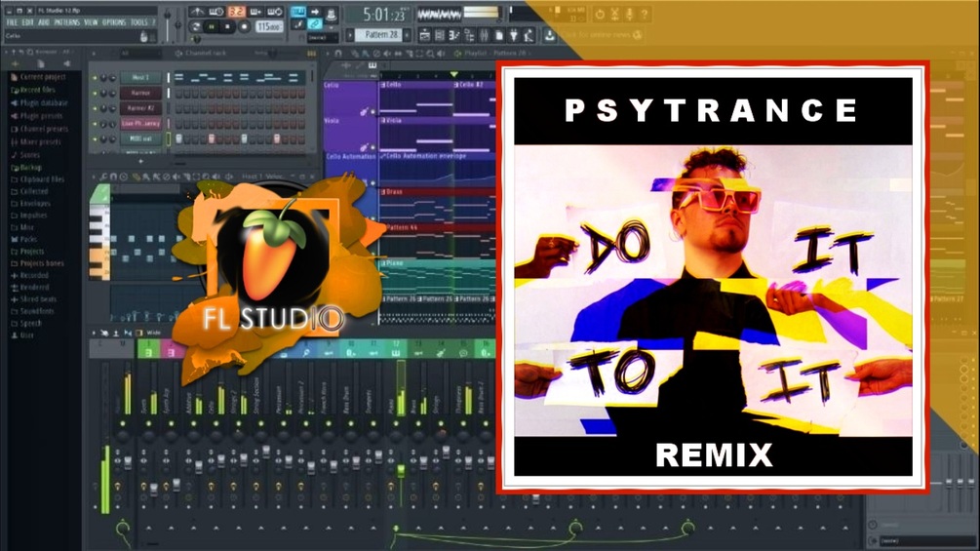Screen dimensions: 980x551
Task: Select the MIDI out channel button
Action: pyautogui.click(x=140, y=138)
